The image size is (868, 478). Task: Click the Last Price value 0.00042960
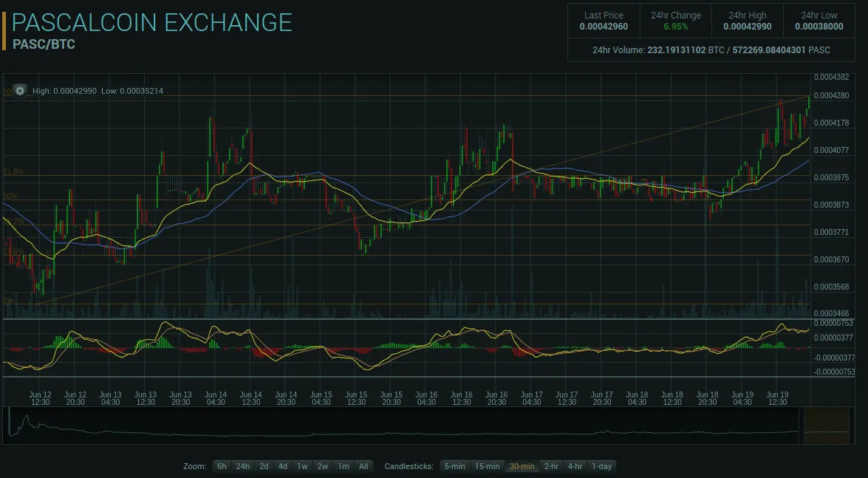[604, 27]
